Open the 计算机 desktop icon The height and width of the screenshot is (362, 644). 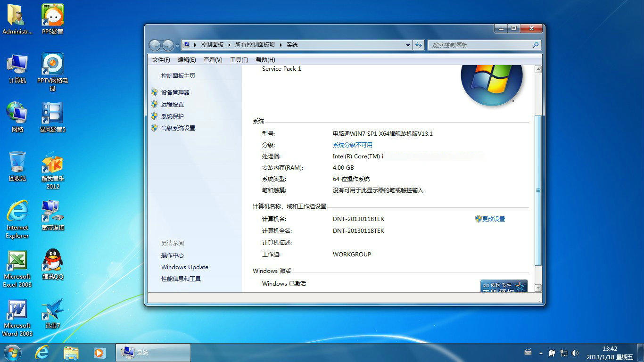click(17, 68)
